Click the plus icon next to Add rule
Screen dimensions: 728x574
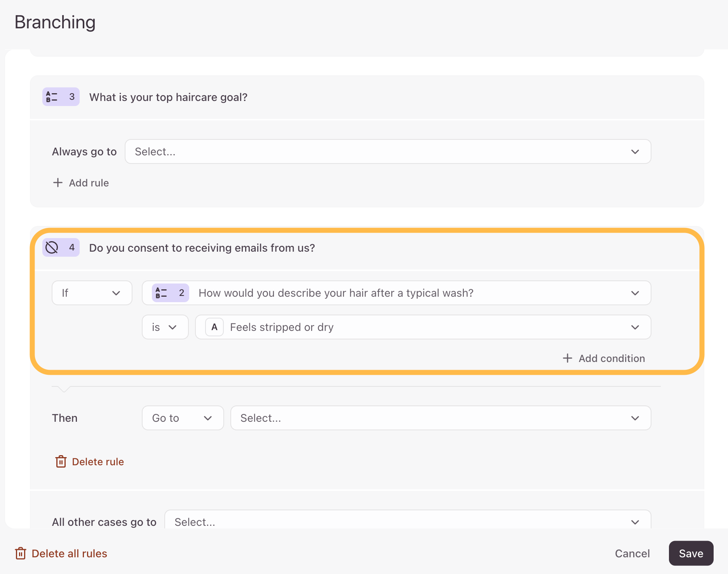(x=58, y=183)
